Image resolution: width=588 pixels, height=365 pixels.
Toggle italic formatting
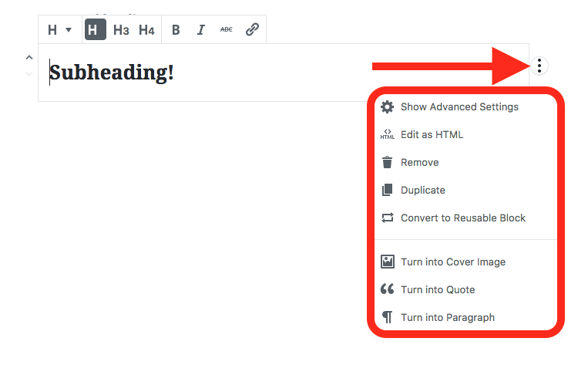[x=201, y=30]
